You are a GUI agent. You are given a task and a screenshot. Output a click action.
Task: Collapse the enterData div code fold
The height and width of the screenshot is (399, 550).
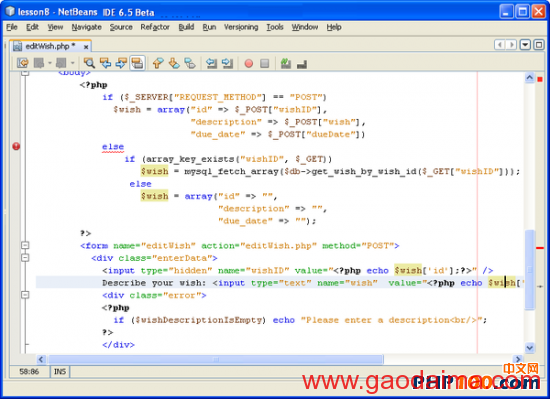(x=25, y=258)
